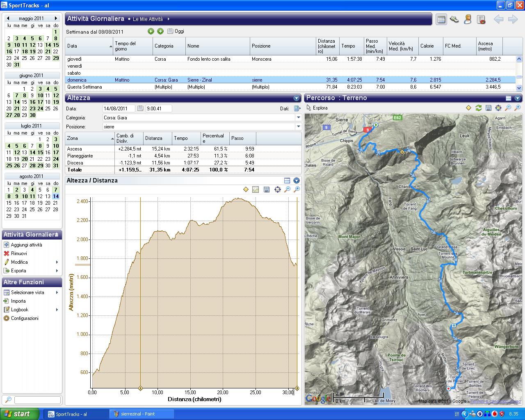
Task: Click the sidebar search text field
Action: [37, 400]
